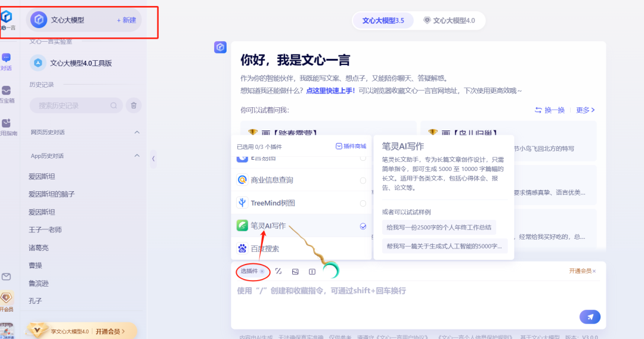
Task: Open the 孔子 history chat
Action: pos(35,301)
